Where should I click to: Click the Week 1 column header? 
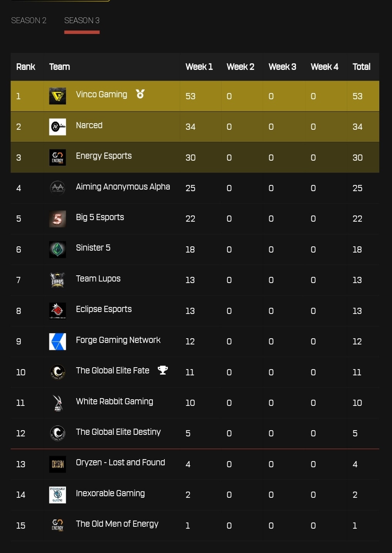point(199,67)
